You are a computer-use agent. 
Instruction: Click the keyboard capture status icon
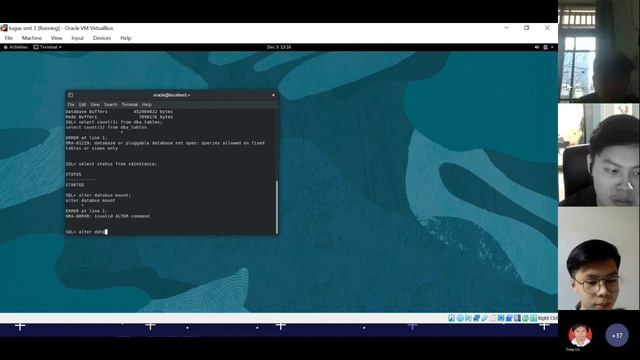(x=533, y=318)
